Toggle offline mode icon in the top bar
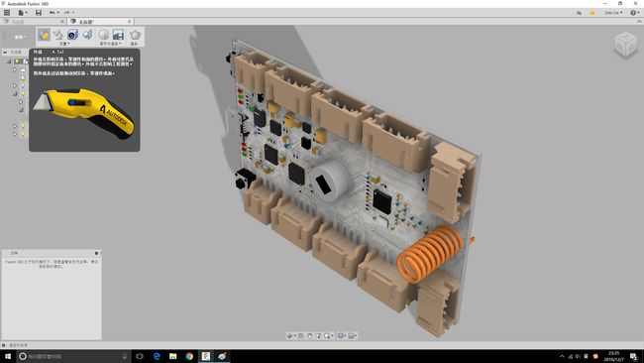The image size is (644, 363). (579, 13)
